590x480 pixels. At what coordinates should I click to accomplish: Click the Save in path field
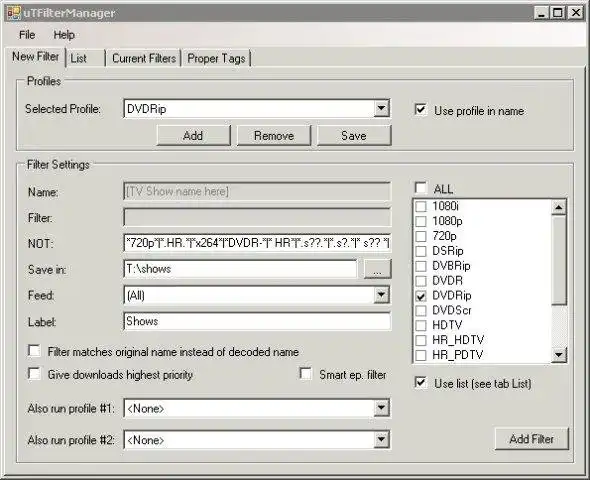click(240, 269)
